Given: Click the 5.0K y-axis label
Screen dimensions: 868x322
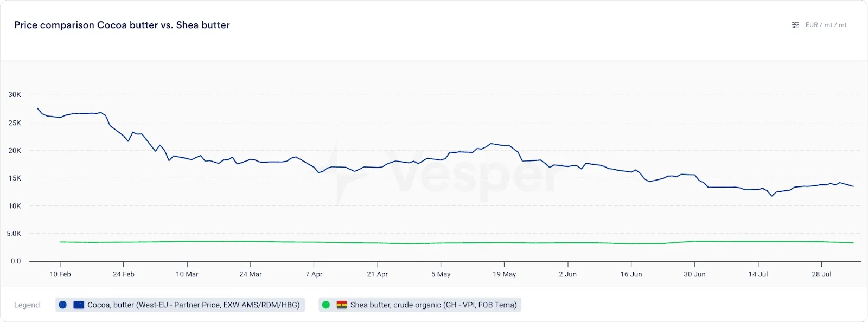Looking at the screenshot, I should click(14, 234).
